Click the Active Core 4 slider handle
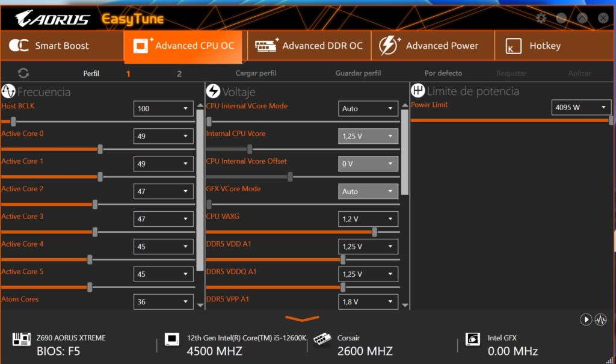 pyautogui.click(x=90, y=259)
